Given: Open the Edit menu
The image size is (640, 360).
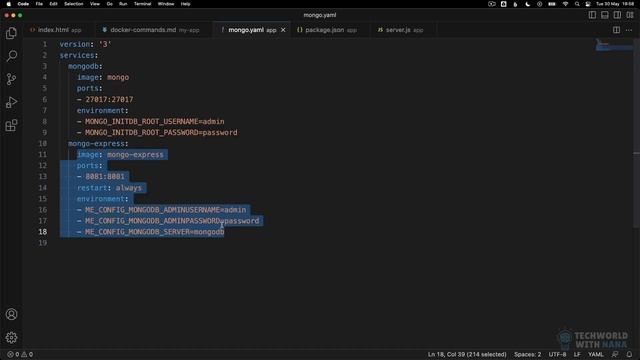Looking at the screenshot, I should coord(53,4).
